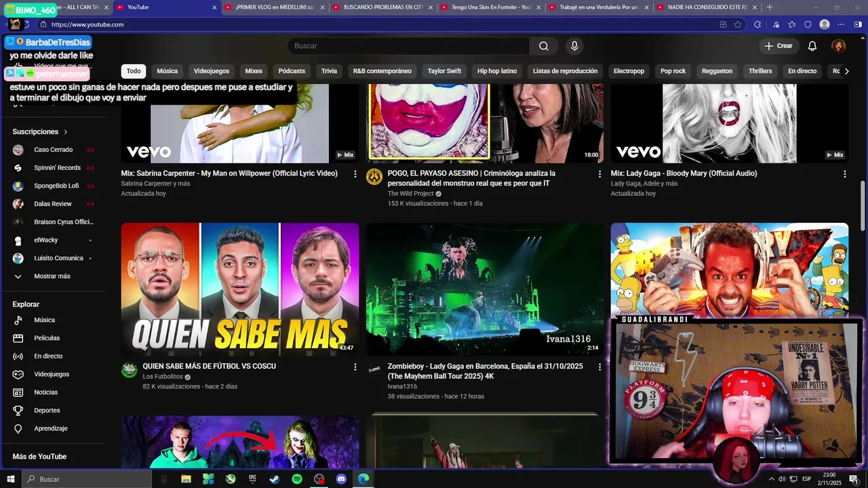Switch to Tengo Una Skin En Fortnite tab

click(491, 7)
